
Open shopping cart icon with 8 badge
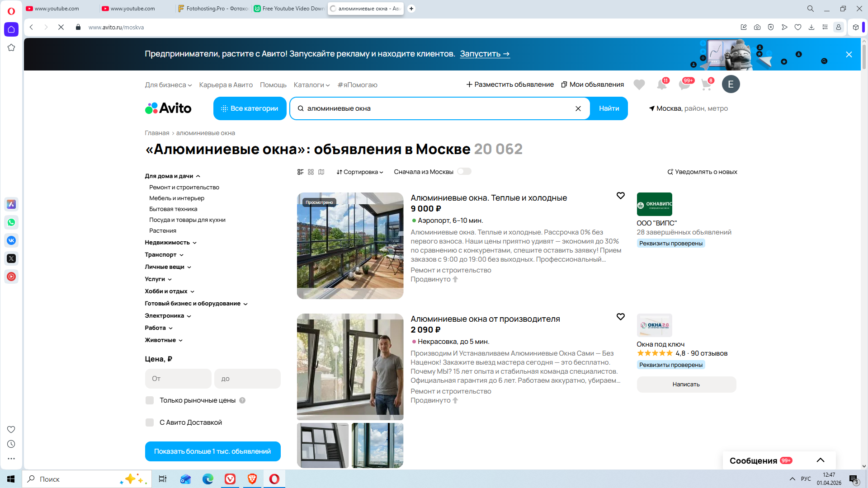tap(706, 84)
